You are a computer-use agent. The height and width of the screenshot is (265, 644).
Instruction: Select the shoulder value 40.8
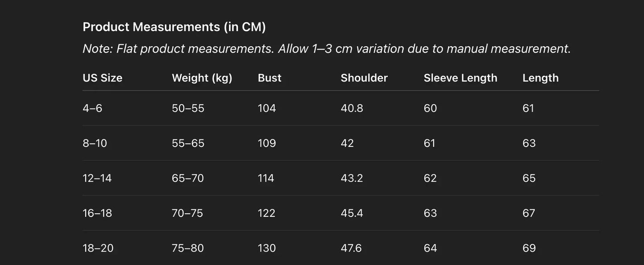352,108
